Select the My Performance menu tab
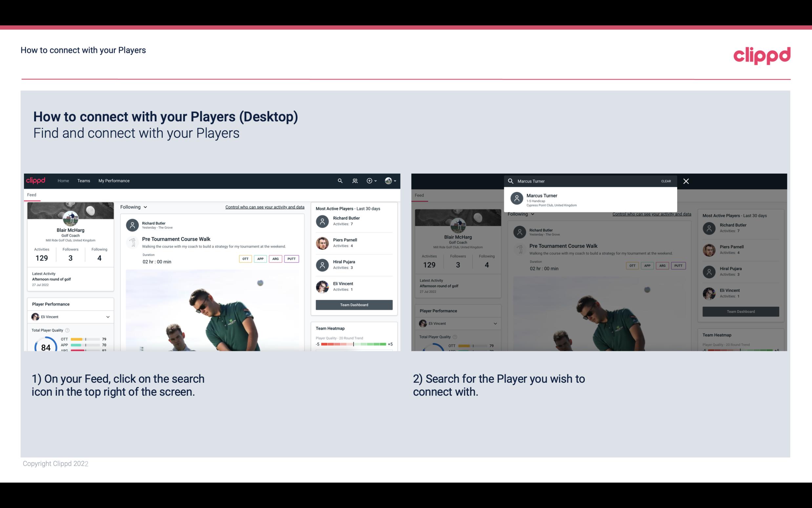The image size is (812, 508). 113,180
